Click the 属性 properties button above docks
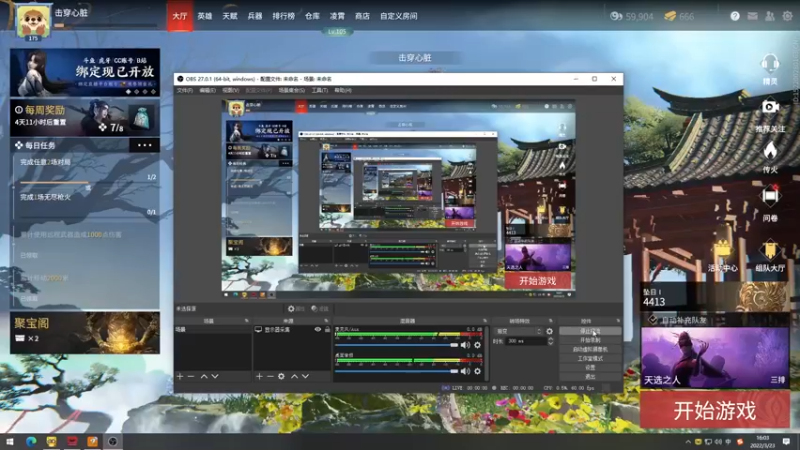The image size is (800, 450). (x=296, y=309)
